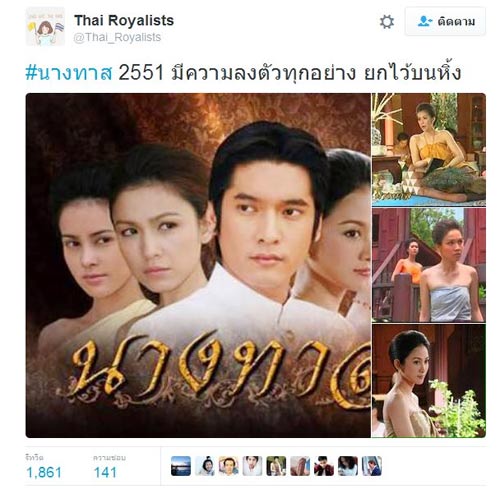Open the eighth retweeter avatar
This screenshot has height=489, width=500.
pos(348,466)
